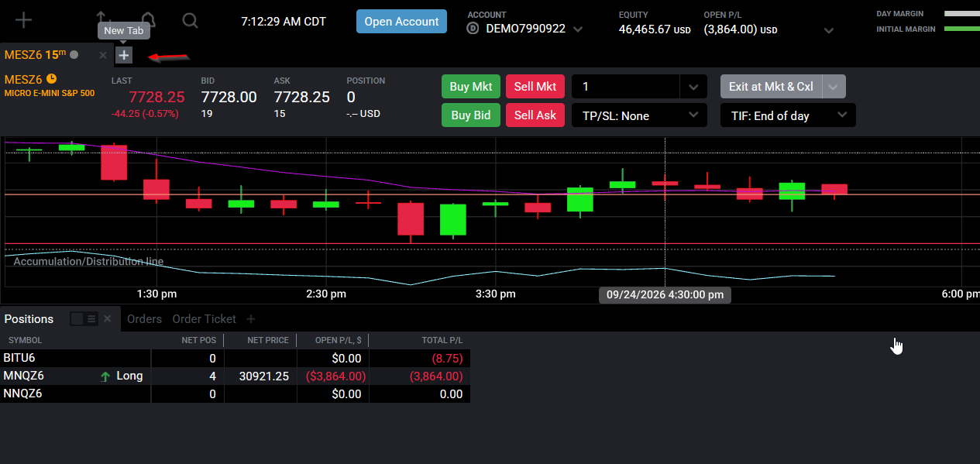Open the Positions panel hamburger menu
The width and height of the screenshot is (980, 464).
pos(91,319)
